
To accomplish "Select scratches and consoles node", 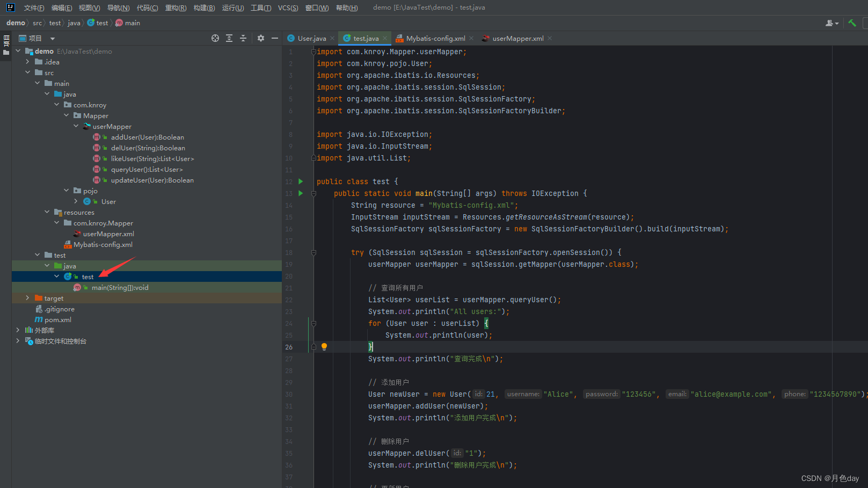I will (60, 341).
